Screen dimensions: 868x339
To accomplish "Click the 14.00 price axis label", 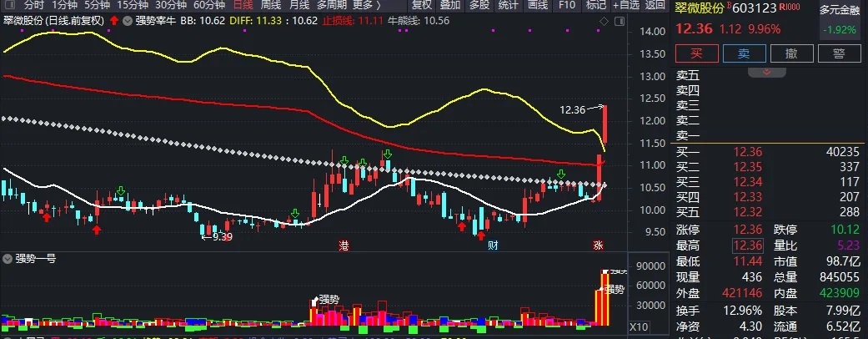I will (651, 32).
